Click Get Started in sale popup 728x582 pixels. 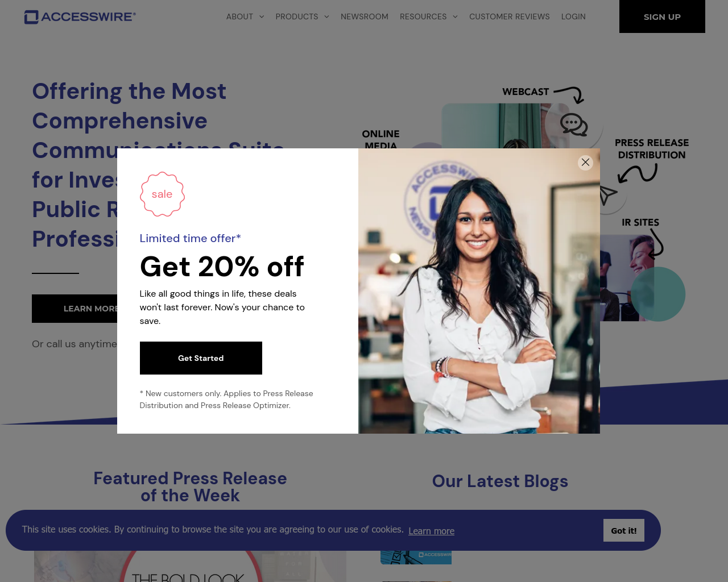pos(201,358)
